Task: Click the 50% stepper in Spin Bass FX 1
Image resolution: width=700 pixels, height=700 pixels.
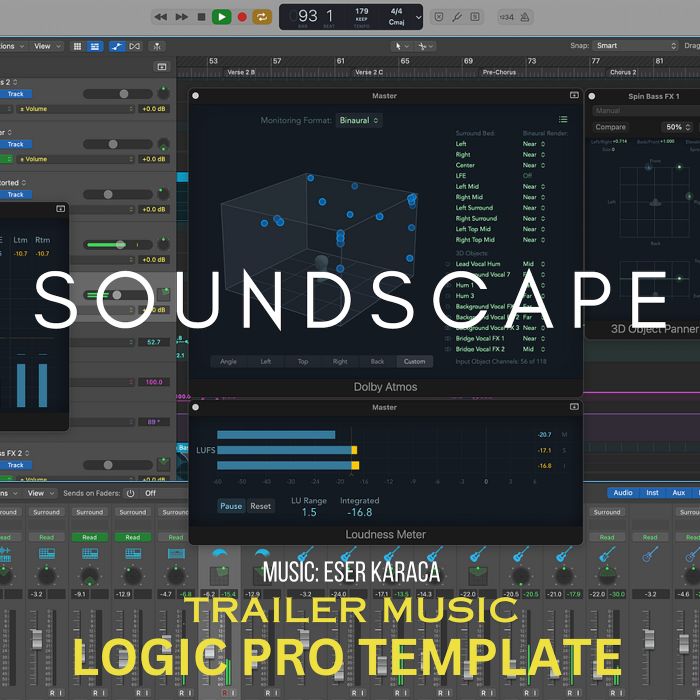Action: 688,127
